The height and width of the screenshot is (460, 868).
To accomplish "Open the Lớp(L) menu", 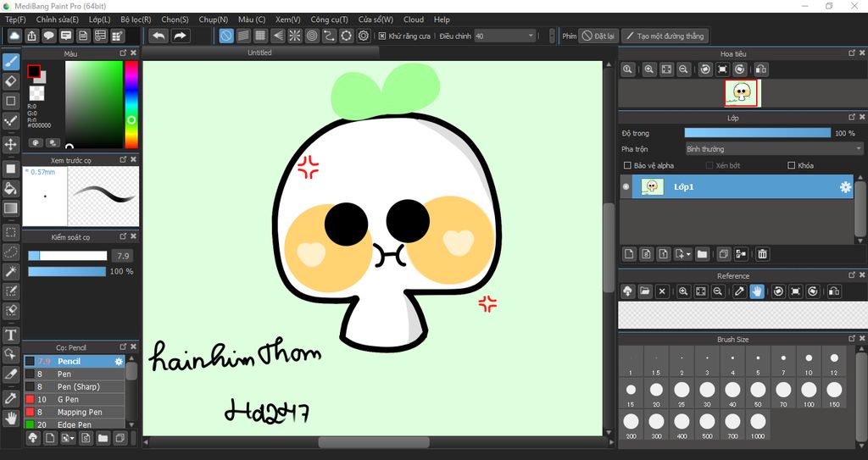I will pyautogui.click(x=100, y=19).
